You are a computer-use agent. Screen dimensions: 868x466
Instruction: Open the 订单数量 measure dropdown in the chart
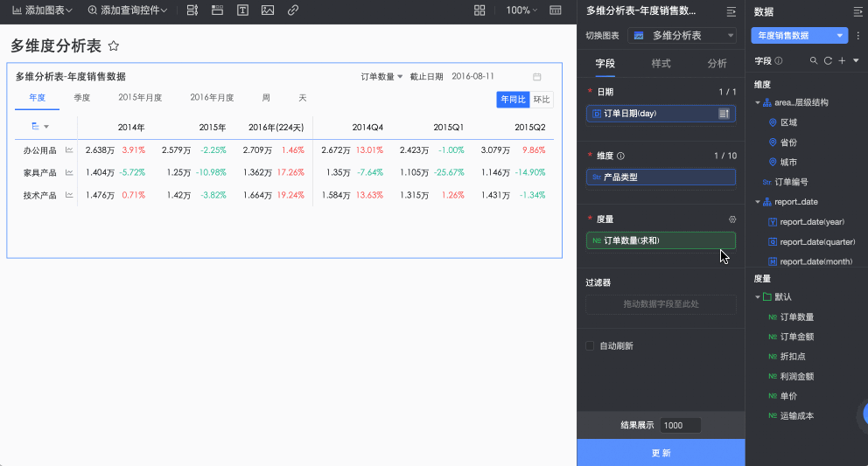point(382,76)
